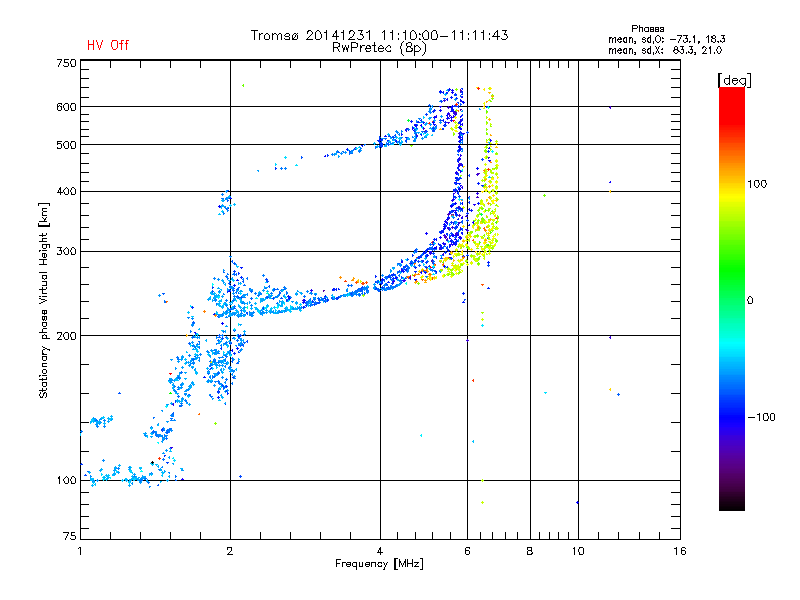Click the y-axis tick label '750'
Screen dimensions: 800x600
pos(66,63)
